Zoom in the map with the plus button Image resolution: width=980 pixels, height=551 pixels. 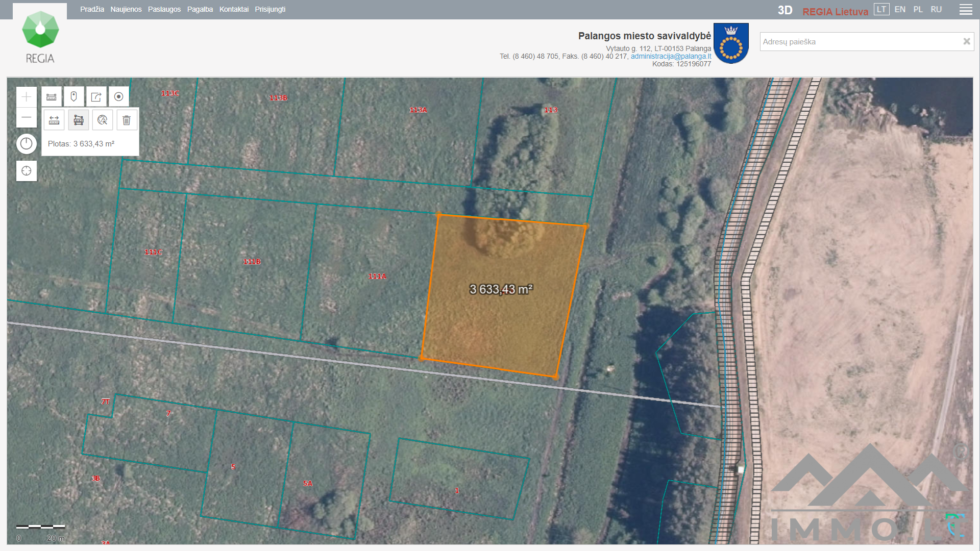tap(27, 97)
